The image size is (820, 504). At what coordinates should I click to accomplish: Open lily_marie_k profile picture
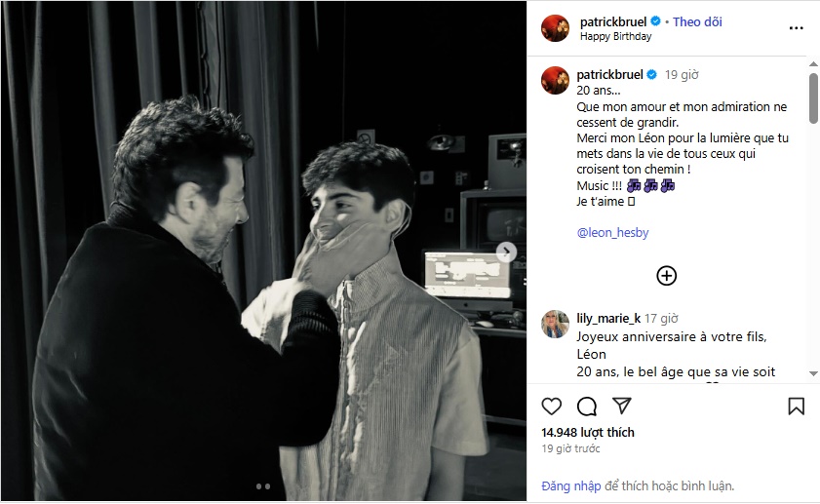click(x=555, y=324)
